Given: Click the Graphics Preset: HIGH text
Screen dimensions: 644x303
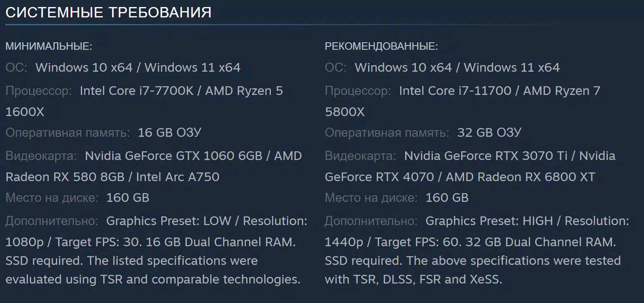Looking at the screenshot, I should click(x=489, y=221).
